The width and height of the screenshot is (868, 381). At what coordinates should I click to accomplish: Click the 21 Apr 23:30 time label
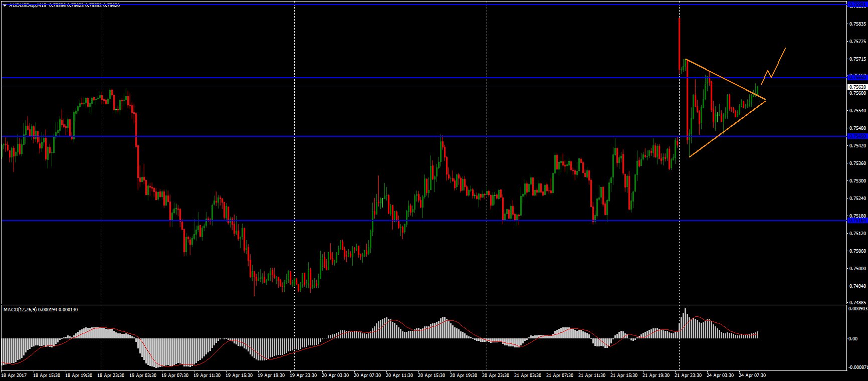tap(688, 375)
